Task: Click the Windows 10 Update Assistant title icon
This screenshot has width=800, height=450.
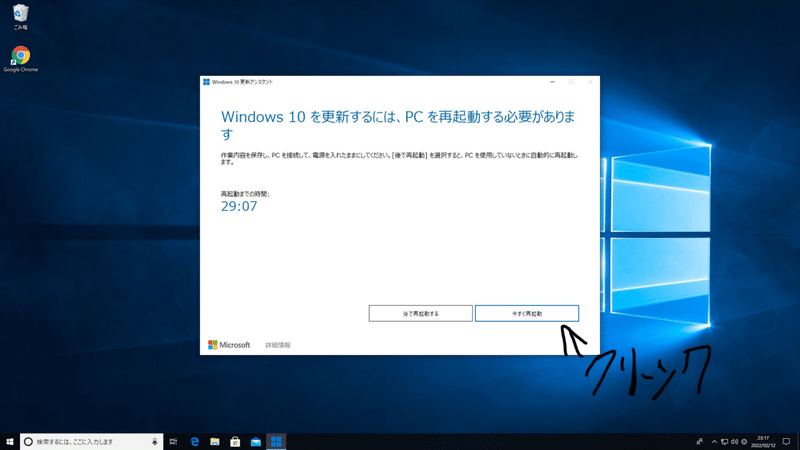Action: click(206, 82)
